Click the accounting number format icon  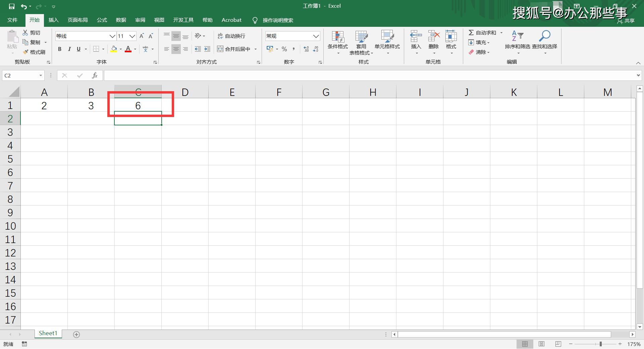(270, 49)
